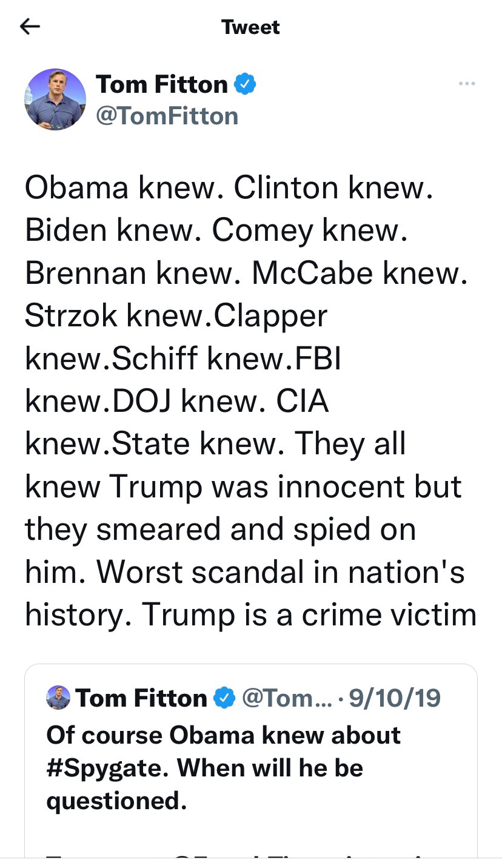The image size is (502, 868).
Task: Click the 9/10/19 timestamp on quoted tweet
Action: tap(393, 698)
